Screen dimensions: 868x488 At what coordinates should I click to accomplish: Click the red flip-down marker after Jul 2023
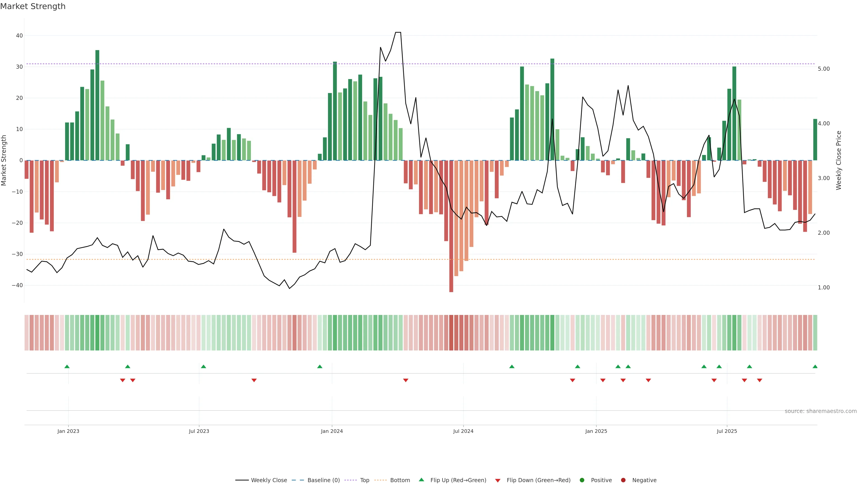254,380
